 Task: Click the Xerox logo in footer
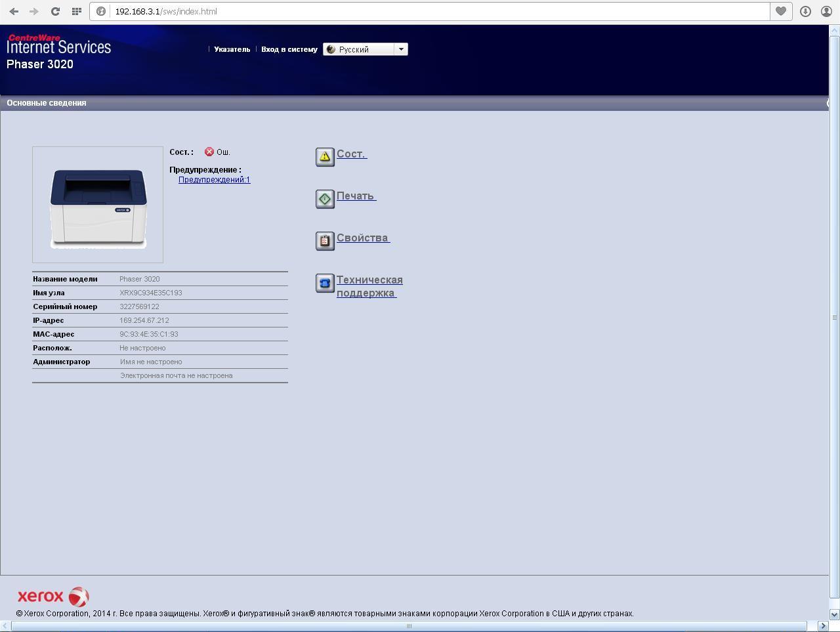coord(53,597)
